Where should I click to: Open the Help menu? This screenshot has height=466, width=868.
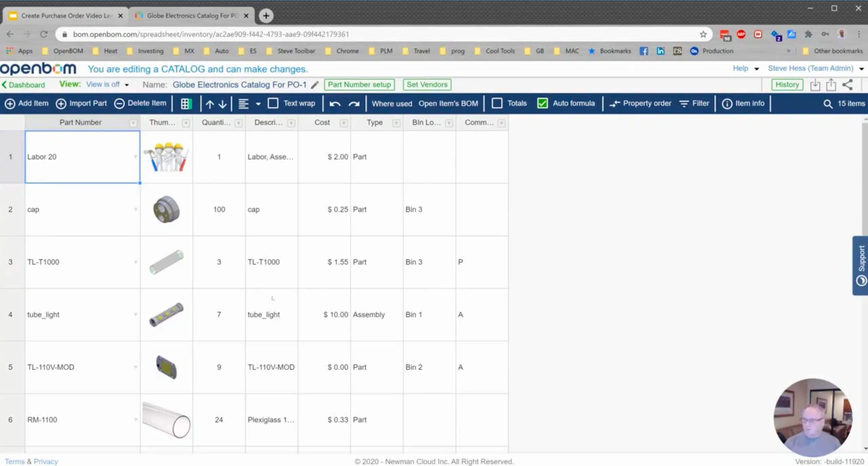(746, 68)
